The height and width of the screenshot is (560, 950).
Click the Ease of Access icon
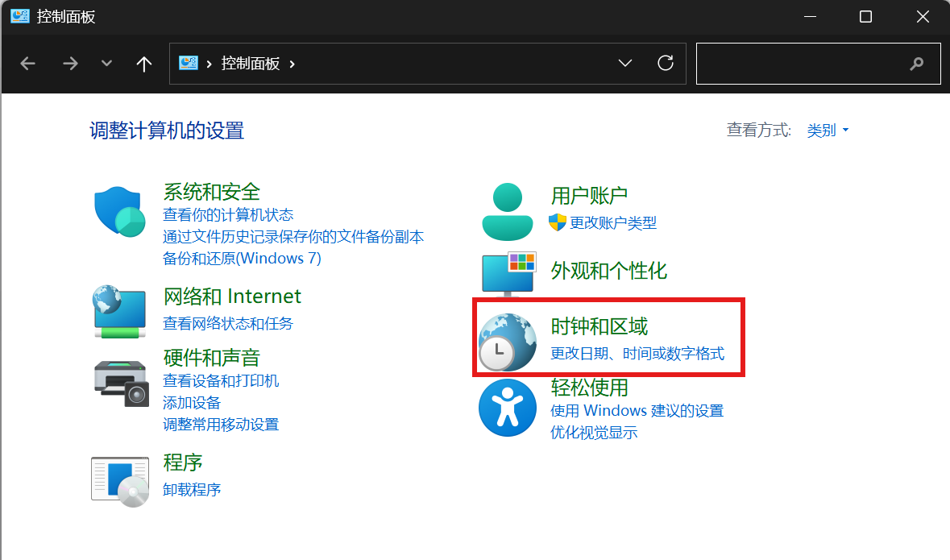pyautogui.click(x=507, y=408)
